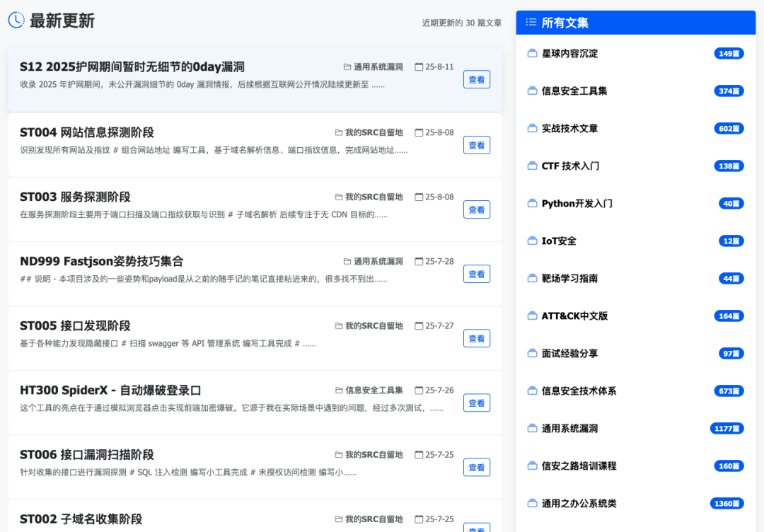Viewport: 764px width, 532px height.
Task: Open article title S12 2025护网期间暂时无细节的0day漏洞
Action: [x=132, y=66]
